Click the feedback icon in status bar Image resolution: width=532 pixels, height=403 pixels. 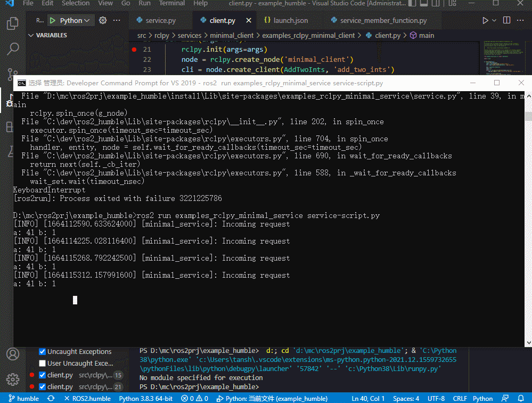point(505,398)
